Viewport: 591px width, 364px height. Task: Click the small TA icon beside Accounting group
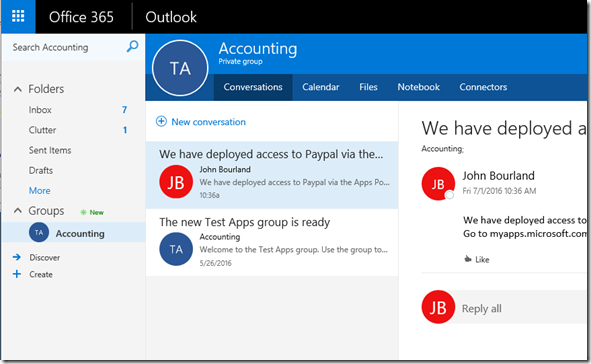point(39,232)
